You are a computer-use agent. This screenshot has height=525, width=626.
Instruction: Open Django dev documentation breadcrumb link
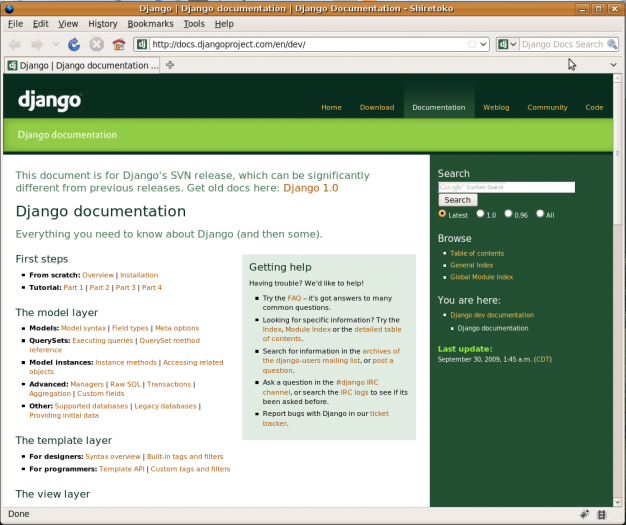click(492, 315)
